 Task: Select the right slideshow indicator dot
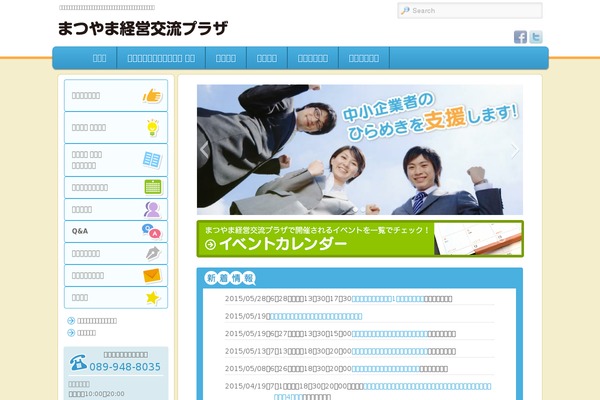pos(363,209)
